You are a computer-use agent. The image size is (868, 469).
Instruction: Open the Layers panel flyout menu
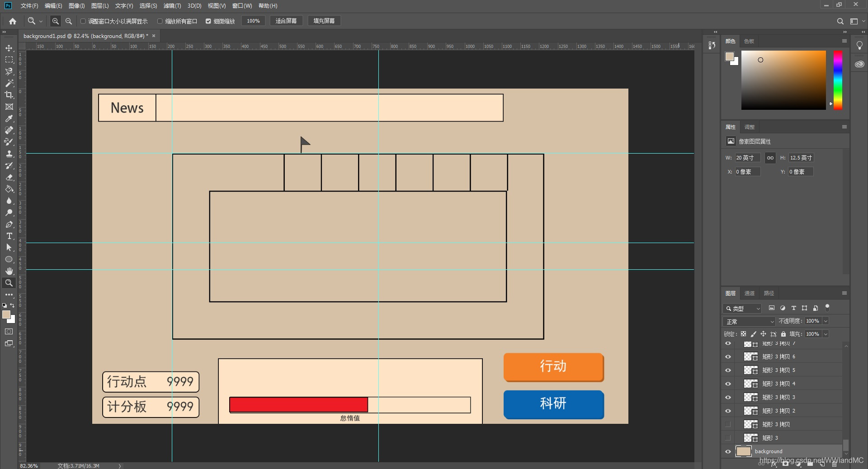(844, 293)
